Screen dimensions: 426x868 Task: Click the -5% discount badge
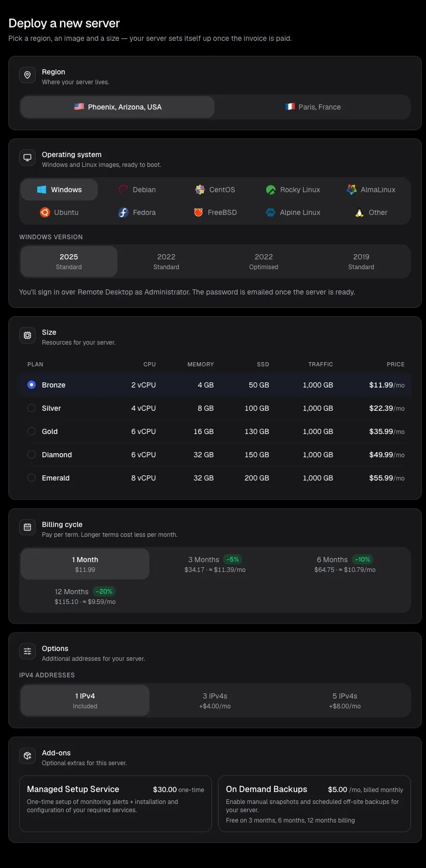pyautogui.click(x=233, y=560)
